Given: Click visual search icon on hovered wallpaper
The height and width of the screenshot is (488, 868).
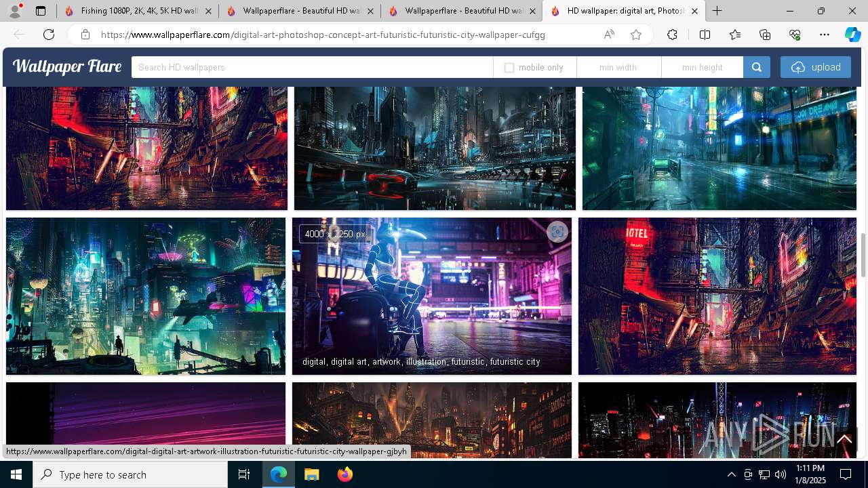Looking at the screenshot, I should [x=557, y=232].
